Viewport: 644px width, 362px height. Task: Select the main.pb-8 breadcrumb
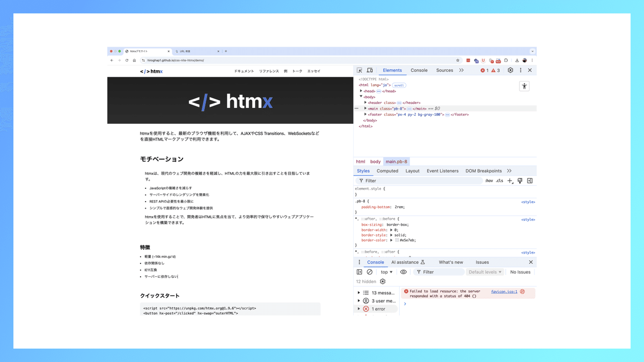[397, 161]
